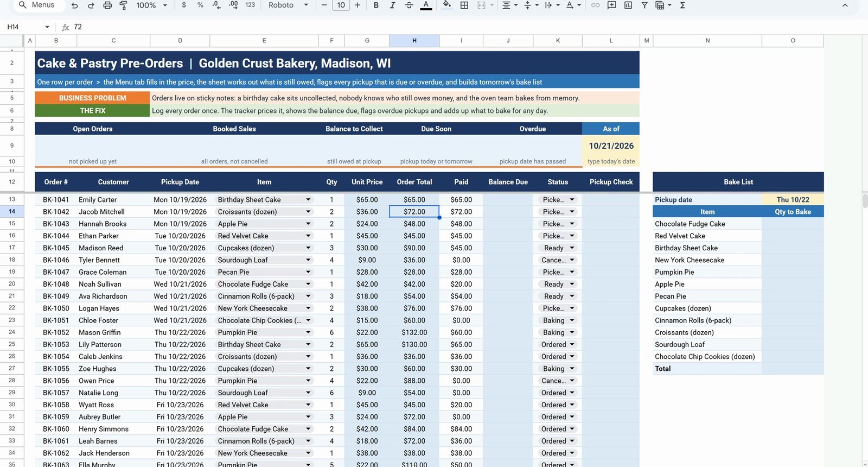This screenshot has width=868, height=467.
Task: Insert a comment with the toolbar icon
Action: point(612,5)
